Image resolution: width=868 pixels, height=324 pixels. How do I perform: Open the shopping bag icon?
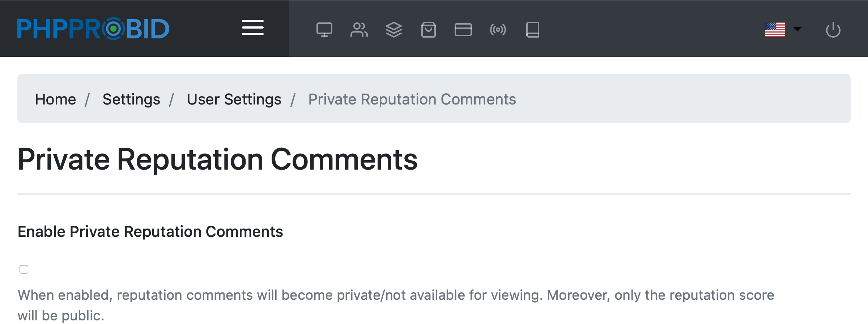(x=428, y=30)
